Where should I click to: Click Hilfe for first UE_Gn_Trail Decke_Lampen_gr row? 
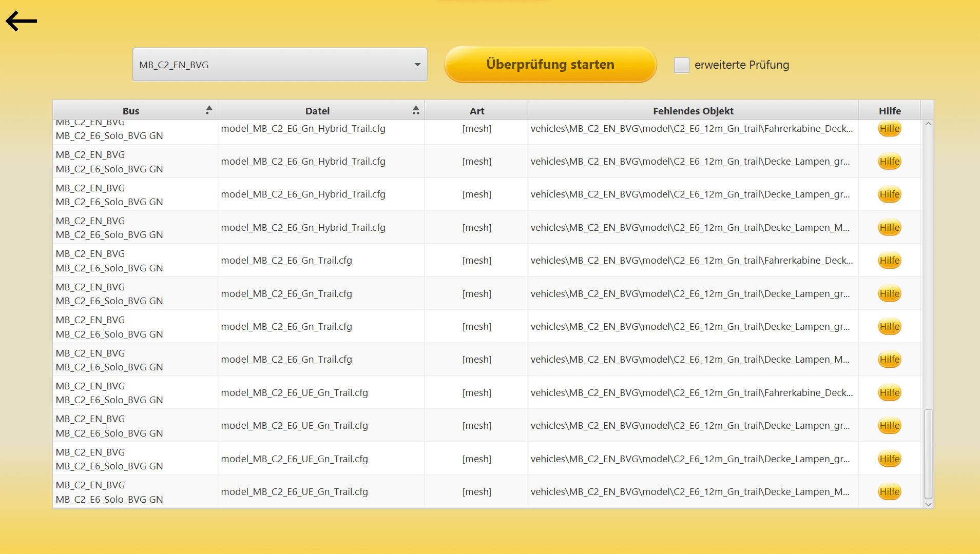pyautogui.click(x=890, y=426)
